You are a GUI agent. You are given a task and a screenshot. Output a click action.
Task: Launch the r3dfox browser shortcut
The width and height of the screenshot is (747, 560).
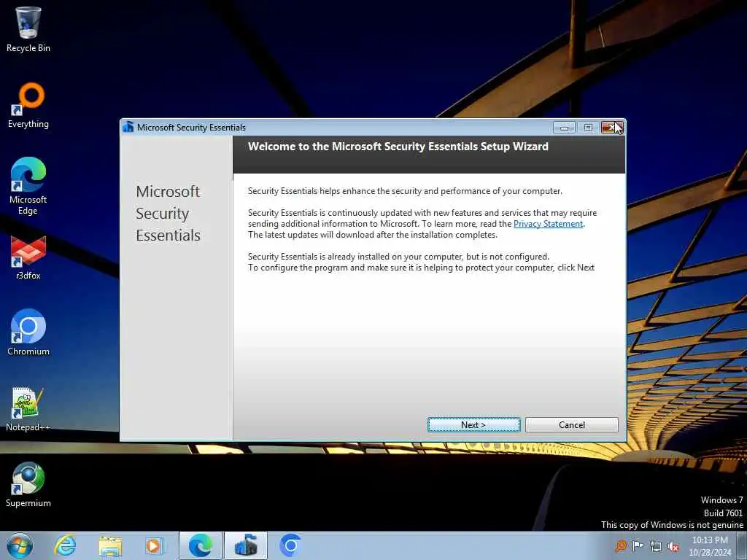[x=28, y=257]
